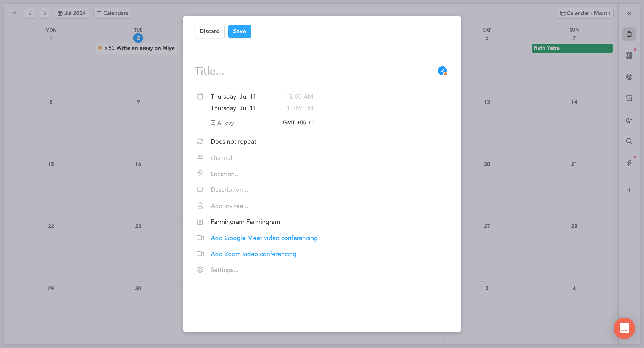Open the Rath Yatra event
Viewport: 644px width, 348px height.
tap(572, 48)
